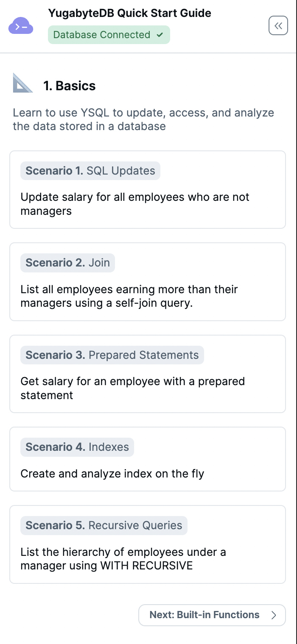This screenshot has width=297, height=644.
Task: Open Scenario 3 Prepared Statements card
Action: (x=148, y=374)
